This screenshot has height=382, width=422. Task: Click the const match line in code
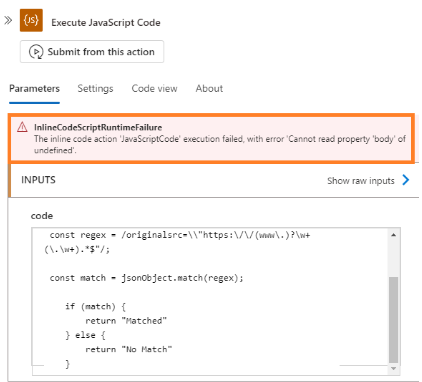147,278
